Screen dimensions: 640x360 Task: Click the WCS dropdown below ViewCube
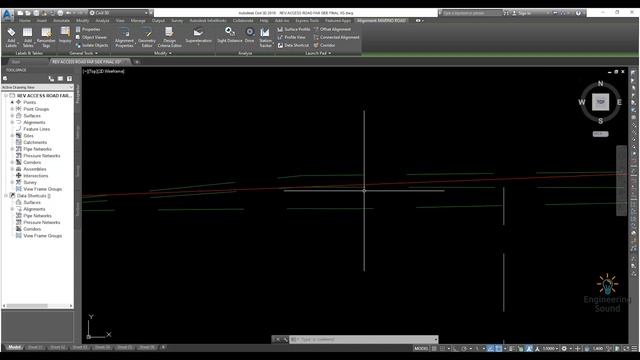pos(600,134)
